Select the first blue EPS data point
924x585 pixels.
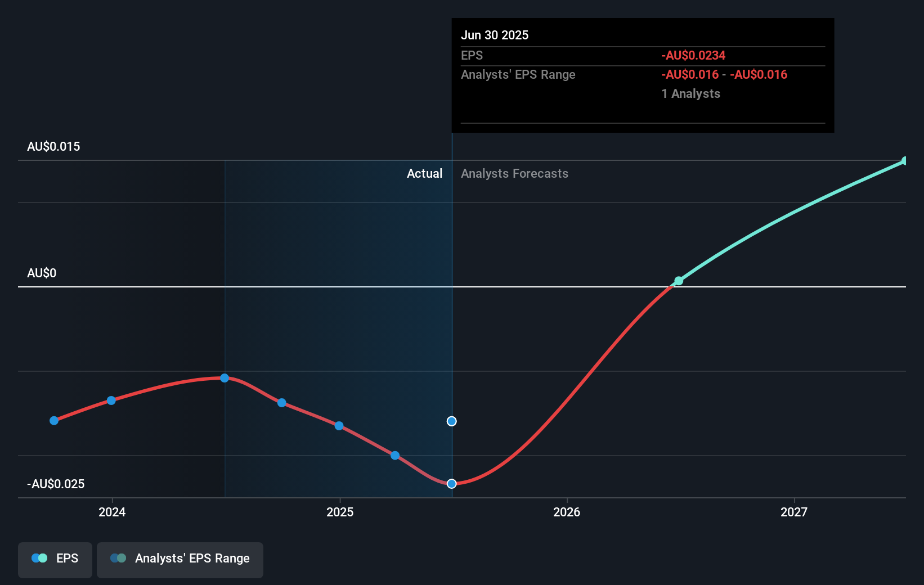click(x=53, y=420)
